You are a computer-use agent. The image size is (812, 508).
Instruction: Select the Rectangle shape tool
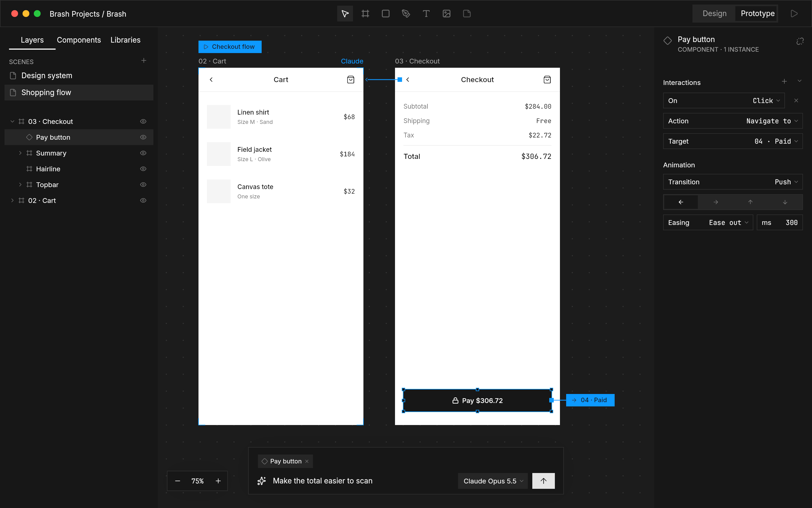[385, 14]
